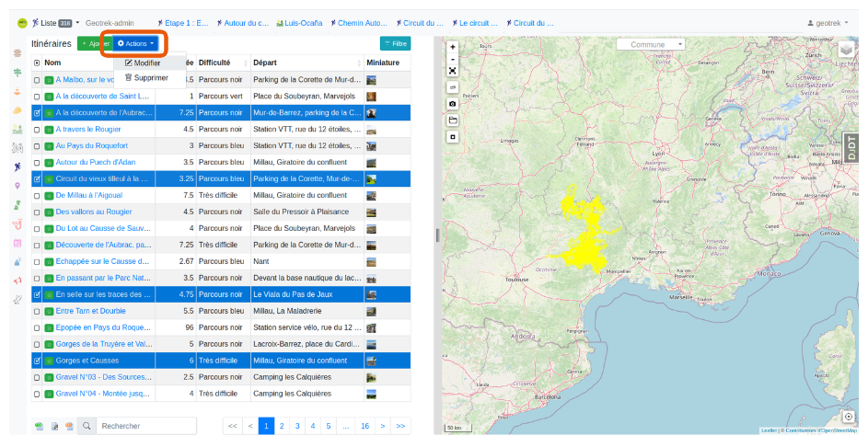Sort table by Départ column
This screenshot has height=447, width=868.
click(307, 63)
